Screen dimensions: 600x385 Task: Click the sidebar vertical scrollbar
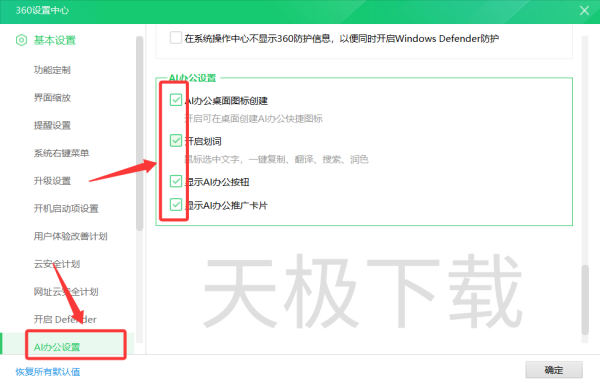139,133
